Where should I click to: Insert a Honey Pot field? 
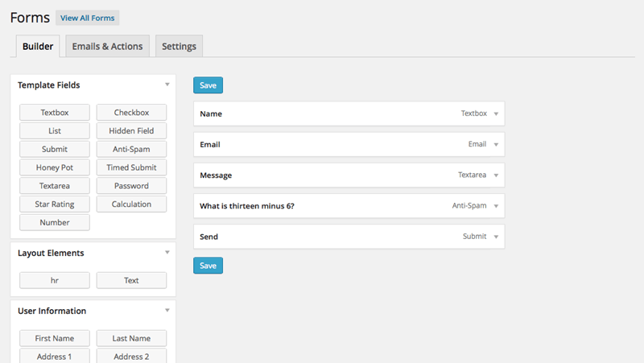[55, 167]
